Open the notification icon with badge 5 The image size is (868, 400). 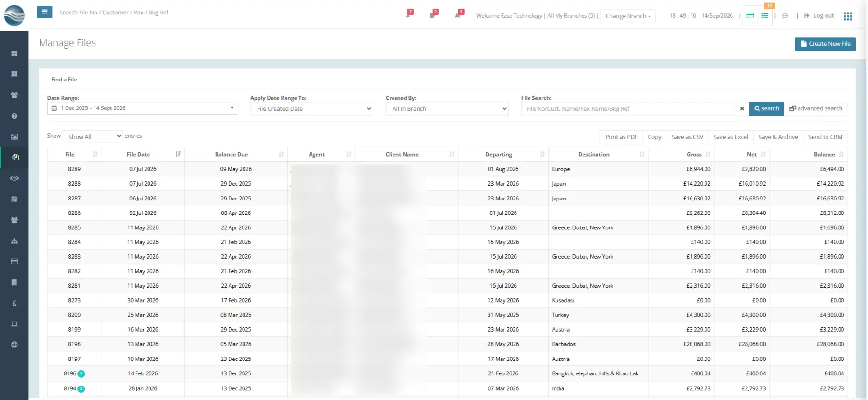(458, 14)
